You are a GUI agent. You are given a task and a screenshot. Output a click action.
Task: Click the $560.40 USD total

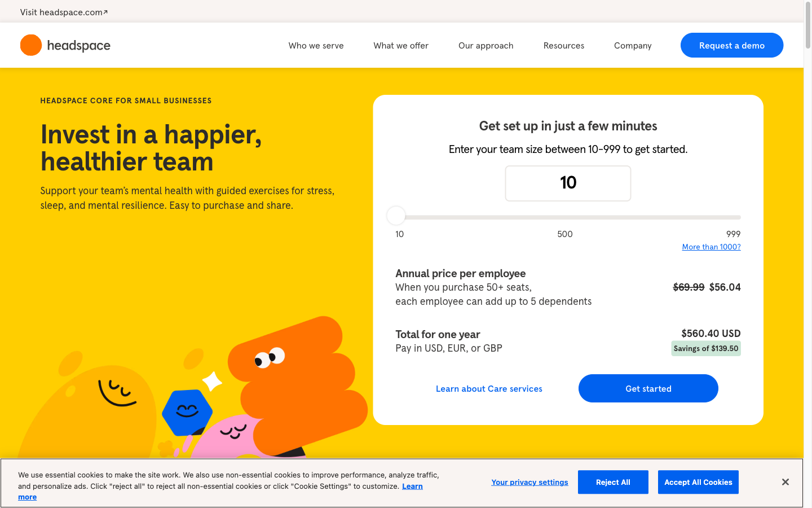coord(710,334)
